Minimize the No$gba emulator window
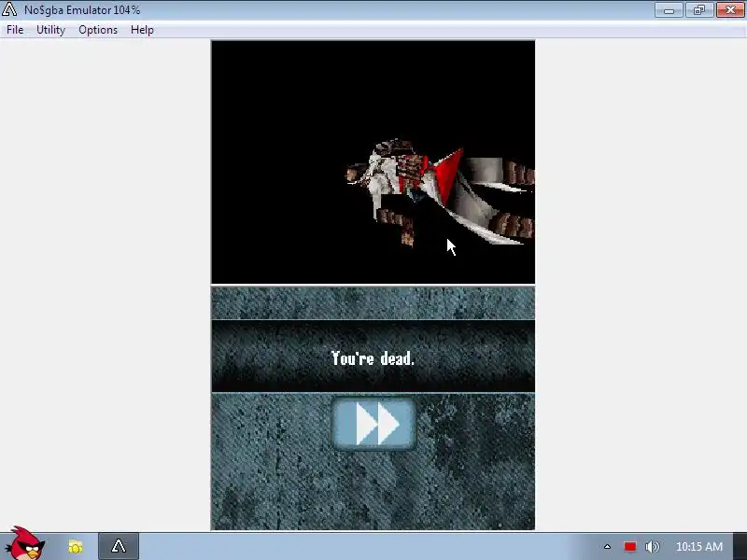This screenshot has width=747, height=560. coord(669,10)
